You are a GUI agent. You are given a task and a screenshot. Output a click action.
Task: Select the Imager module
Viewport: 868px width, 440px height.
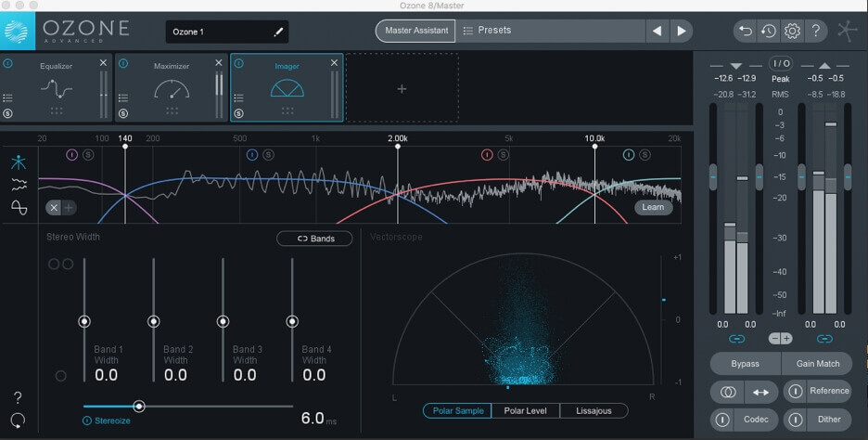(287, 87)
